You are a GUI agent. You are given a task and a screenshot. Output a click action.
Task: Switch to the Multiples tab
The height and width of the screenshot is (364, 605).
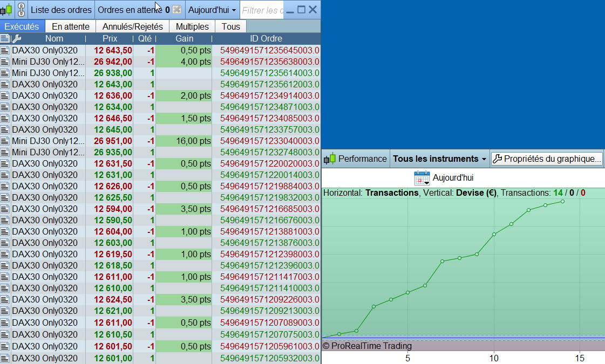pyautogui.click(x=192, y=26)
